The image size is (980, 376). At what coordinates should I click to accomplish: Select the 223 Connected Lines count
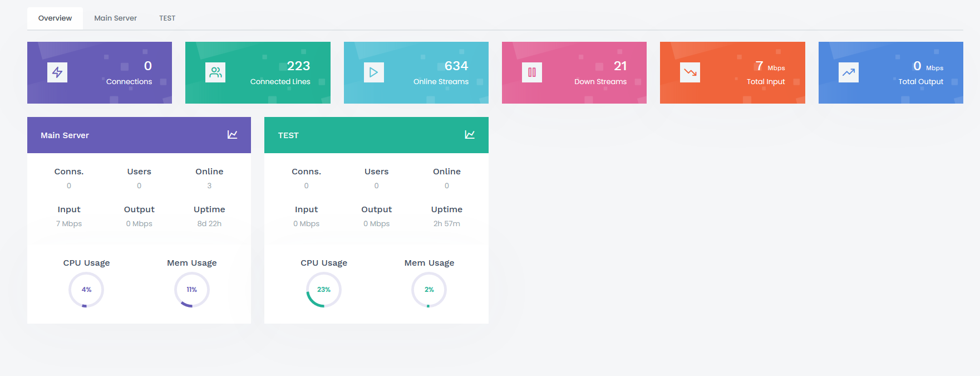pos(298,66)
